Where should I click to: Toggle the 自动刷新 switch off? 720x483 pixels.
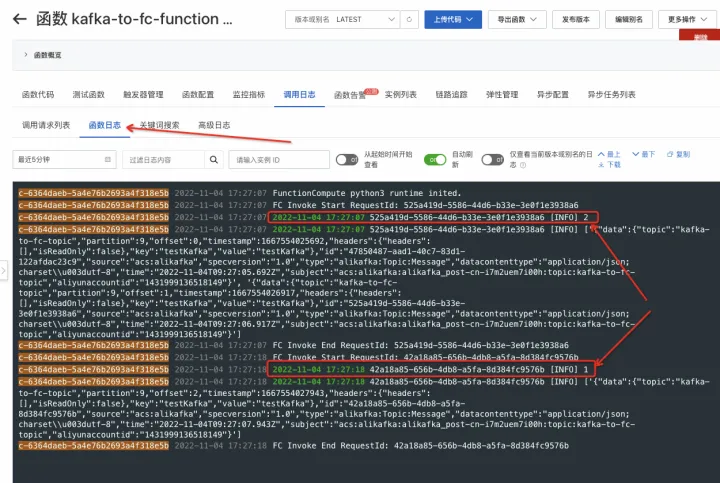tap(435, 160)
